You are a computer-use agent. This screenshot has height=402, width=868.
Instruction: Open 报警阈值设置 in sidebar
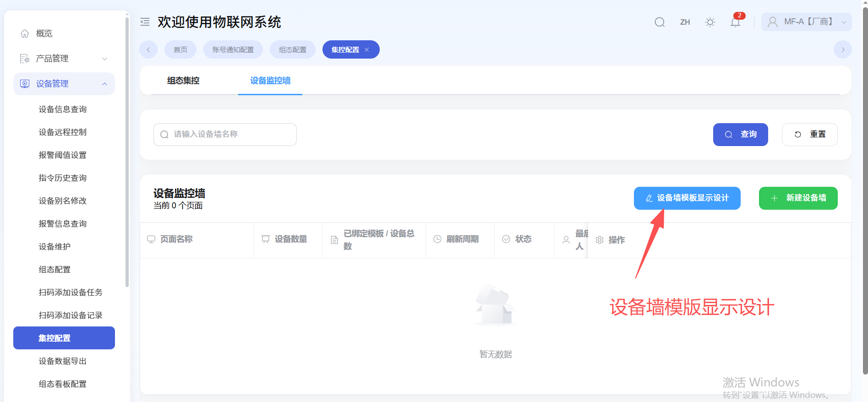tap(64, 155)
